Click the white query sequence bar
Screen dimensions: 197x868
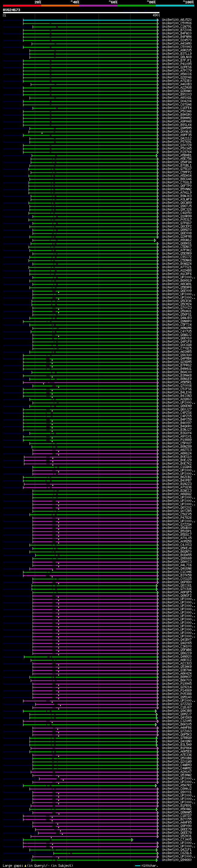point(81,12)
